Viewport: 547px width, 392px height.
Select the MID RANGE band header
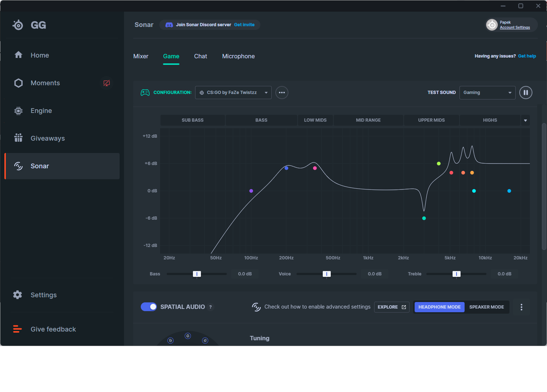[368, 120]
